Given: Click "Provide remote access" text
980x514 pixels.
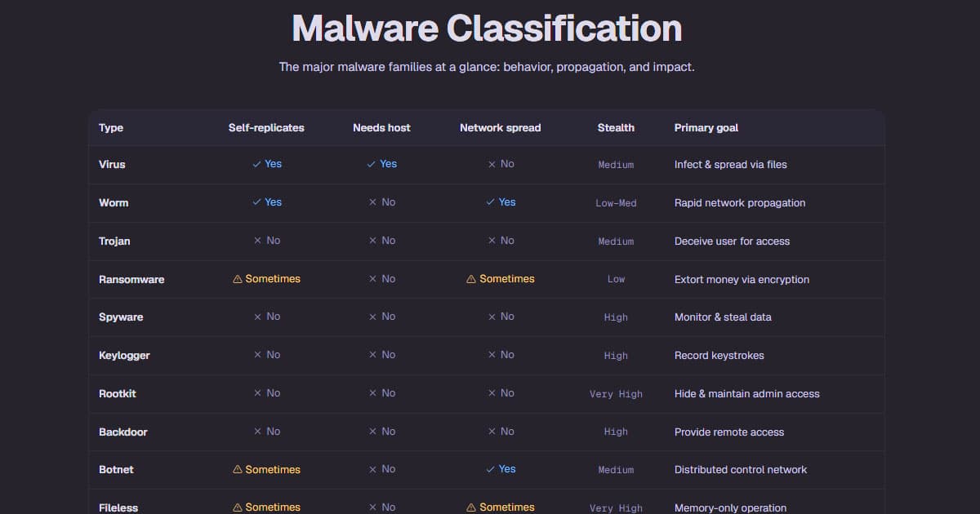Looking at the screenshot, I should [x=729, y=432].
